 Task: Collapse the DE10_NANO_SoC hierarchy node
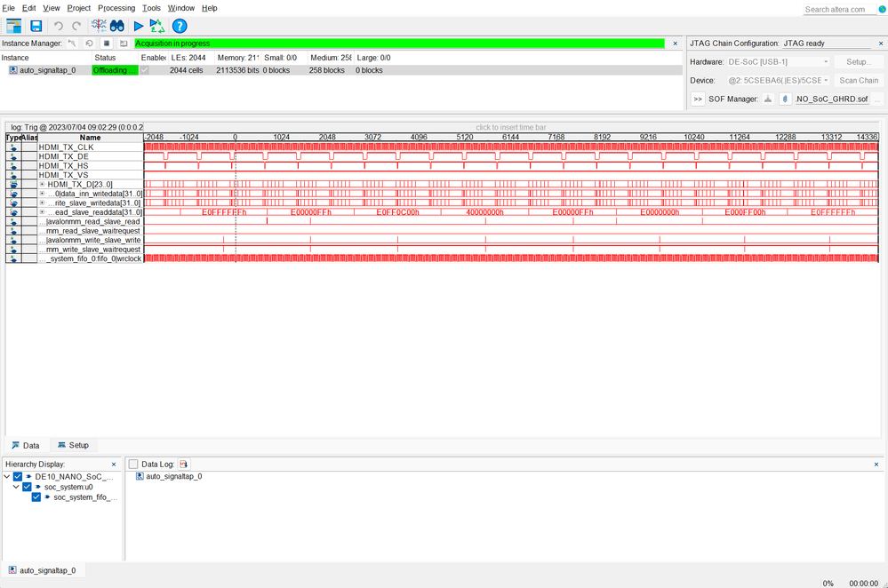(x=7, y=476)
